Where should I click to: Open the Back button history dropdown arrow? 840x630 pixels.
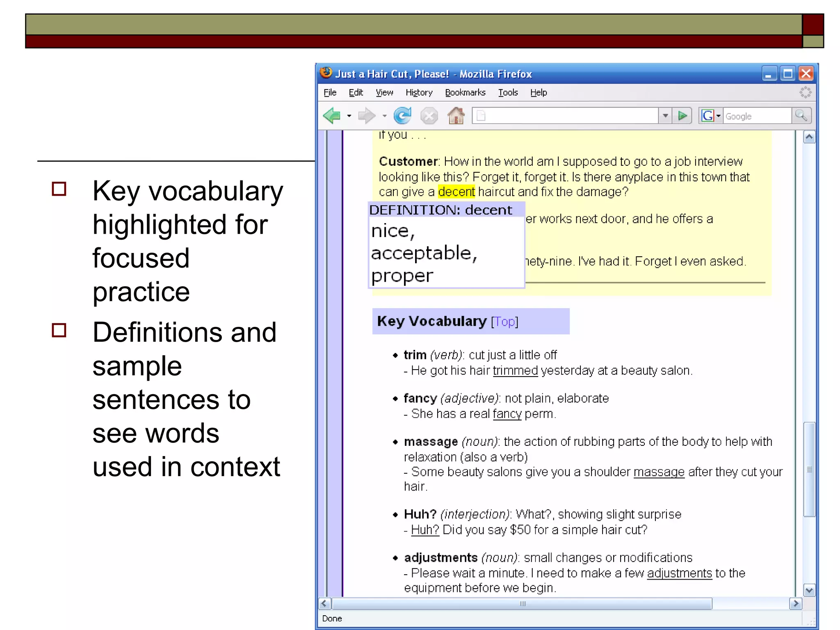point(349,116)
